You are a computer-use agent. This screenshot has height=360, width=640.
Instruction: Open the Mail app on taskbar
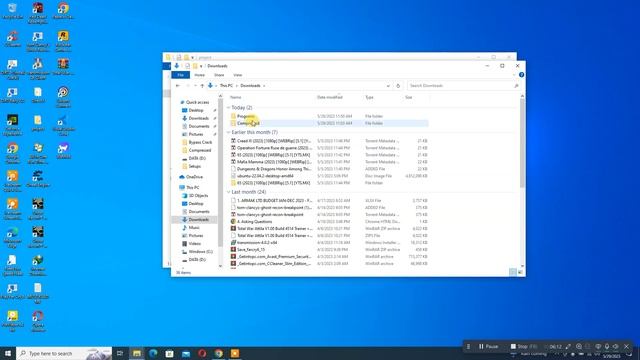[x=186, y=353]
